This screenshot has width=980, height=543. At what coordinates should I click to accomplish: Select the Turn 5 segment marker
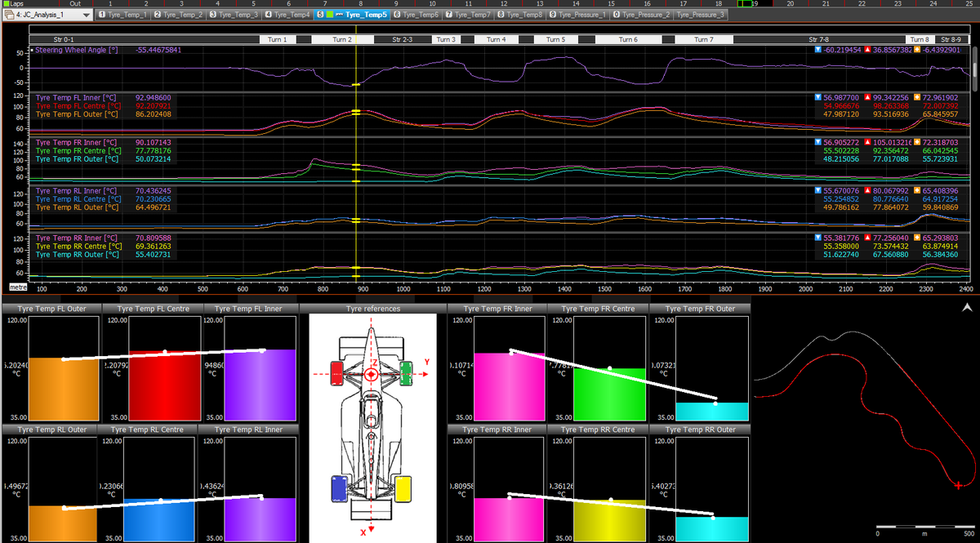pyautogui.click(x=555, y=39)
